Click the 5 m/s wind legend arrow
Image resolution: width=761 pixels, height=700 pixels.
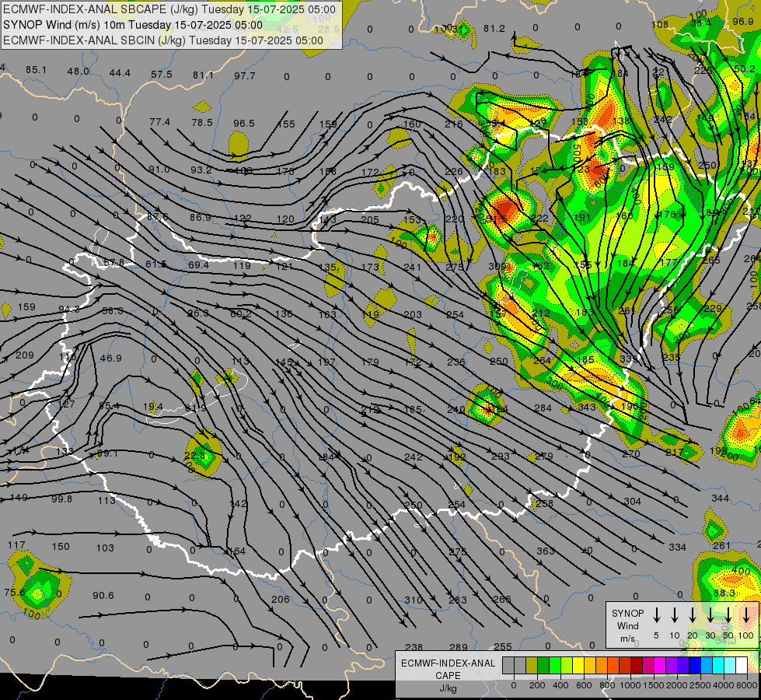coord(656,615)
